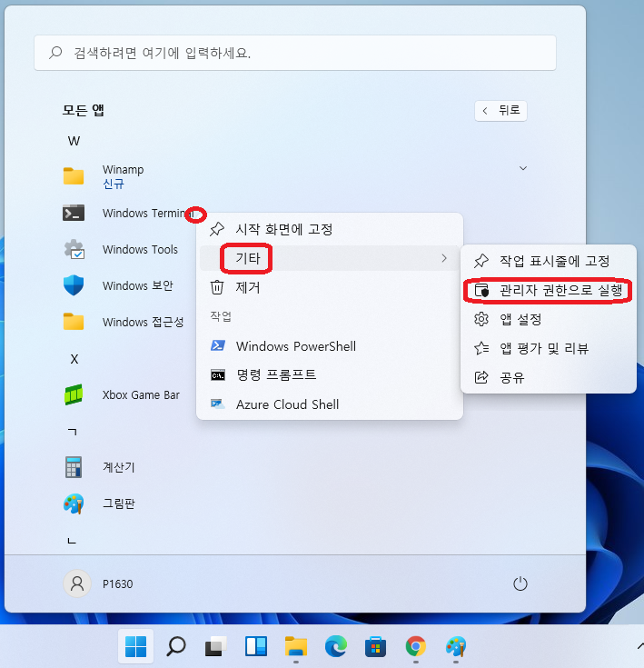Launch Google Chrome from the taskbar

point(416,646)
